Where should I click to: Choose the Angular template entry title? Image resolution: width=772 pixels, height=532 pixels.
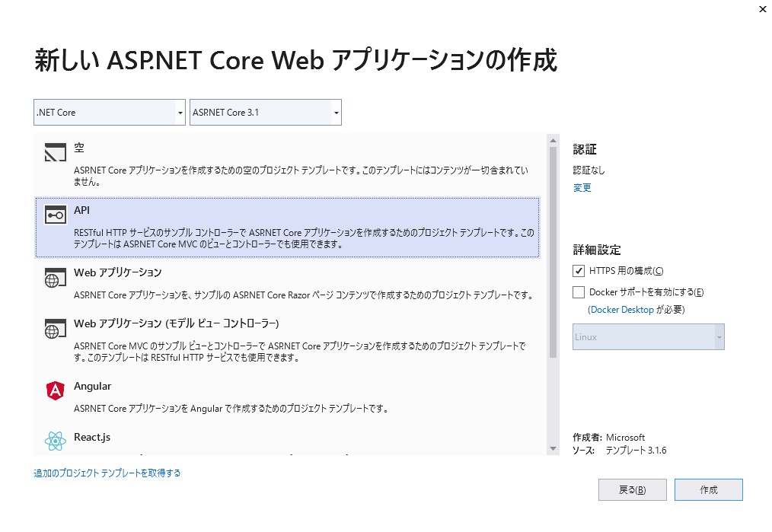click(x=92, y=387)
